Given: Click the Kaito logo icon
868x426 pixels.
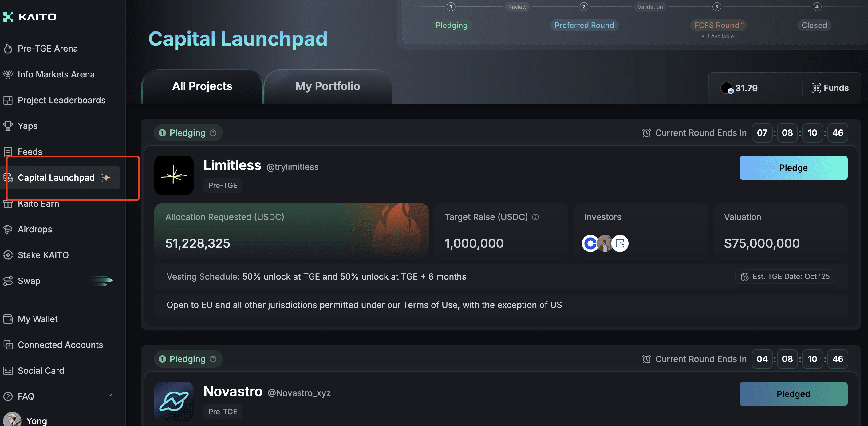Looking at the screenshot, I should pos(8,17).
